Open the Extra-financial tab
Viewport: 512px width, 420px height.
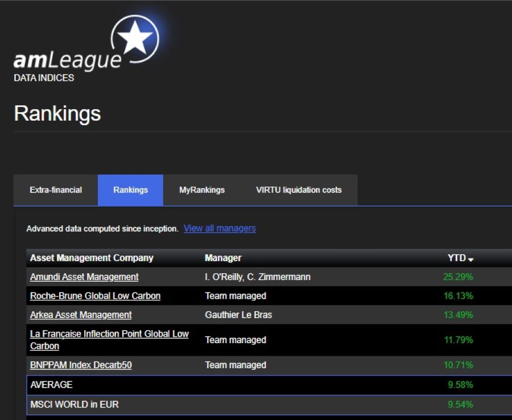click(56, 190)
